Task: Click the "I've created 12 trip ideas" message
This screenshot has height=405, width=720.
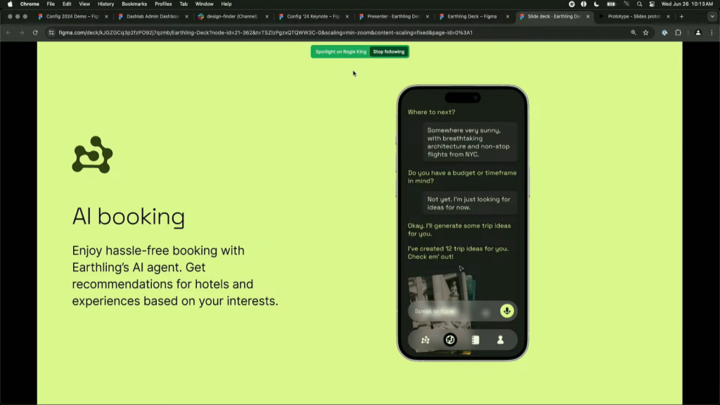Action: 458,253
